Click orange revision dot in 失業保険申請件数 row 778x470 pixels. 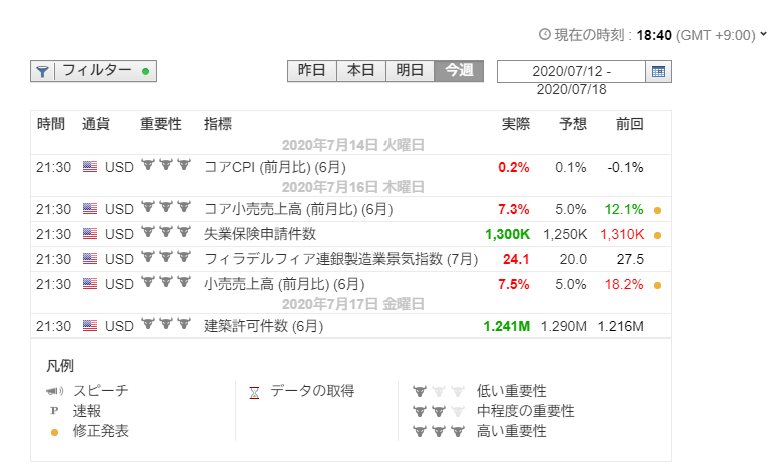click(657, 236)
